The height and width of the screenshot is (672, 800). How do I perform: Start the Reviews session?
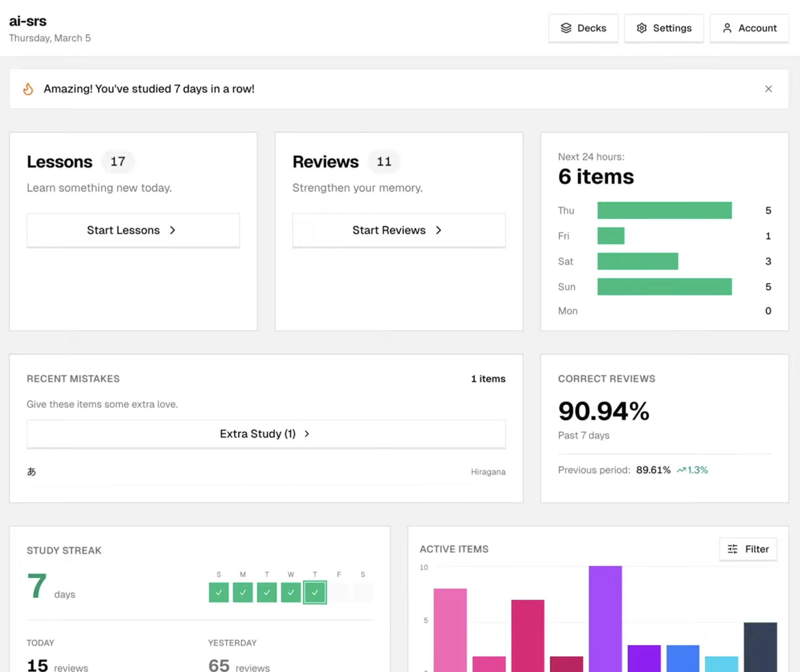click(399, 230)
